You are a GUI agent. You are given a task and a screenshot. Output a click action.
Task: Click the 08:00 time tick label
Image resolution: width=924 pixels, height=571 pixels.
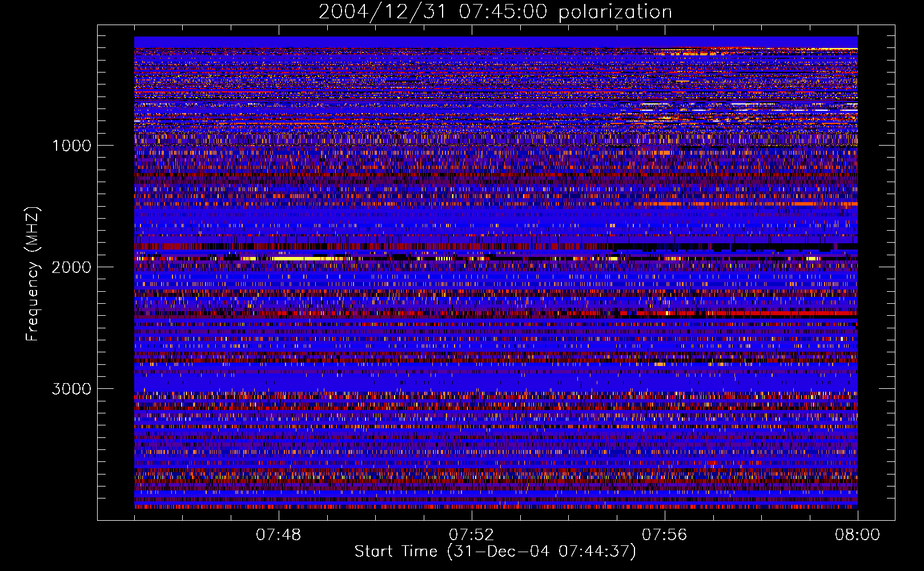[858, 535]
